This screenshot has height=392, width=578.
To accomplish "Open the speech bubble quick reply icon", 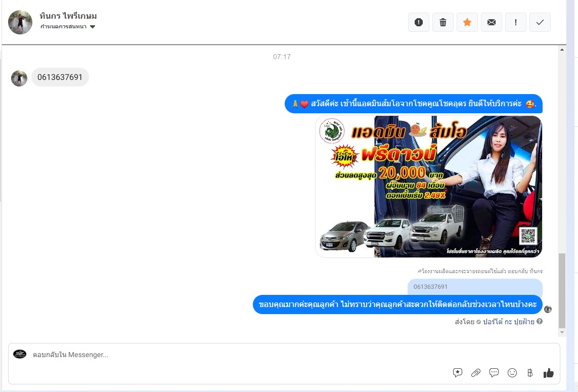I will (x=494, y=373).
